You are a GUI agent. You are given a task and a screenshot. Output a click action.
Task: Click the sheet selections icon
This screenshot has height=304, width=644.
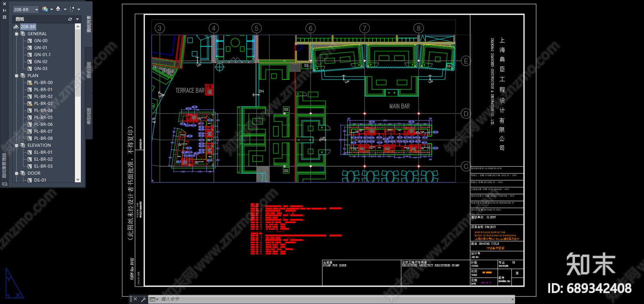click(72, 9)
